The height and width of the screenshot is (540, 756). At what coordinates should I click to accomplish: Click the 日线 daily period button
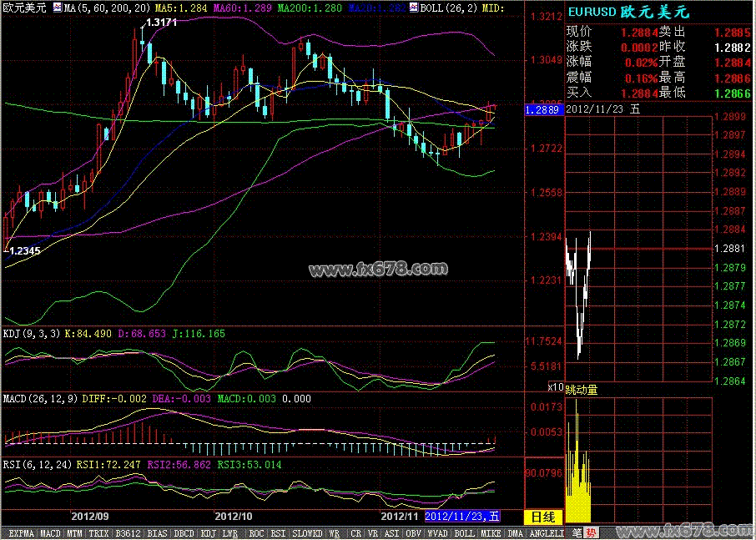click(543, 517)
